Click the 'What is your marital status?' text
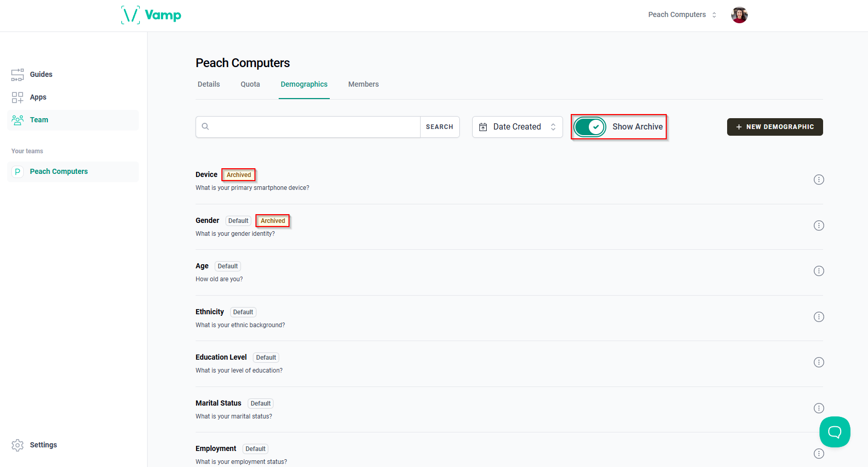This screenshot has height=467, width=868. tap(234, 416)
